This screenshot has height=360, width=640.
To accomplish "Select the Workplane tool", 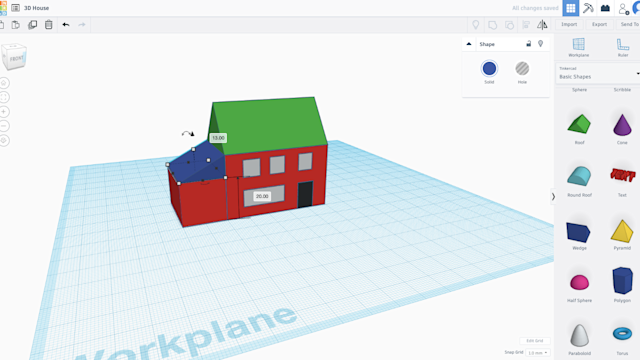I will tap(578, 47).
